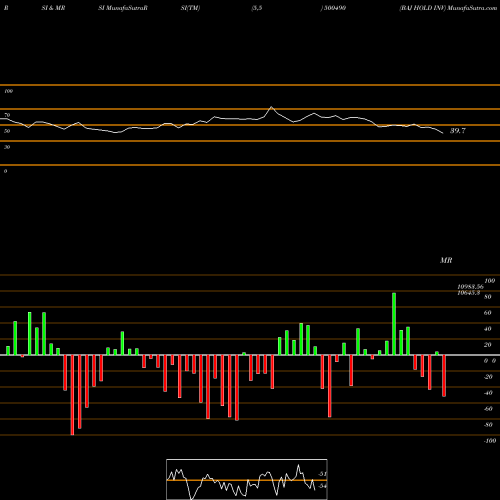Select the value 10983.56 in MR panel
This screenshot has width=500, height=500.
470,287
